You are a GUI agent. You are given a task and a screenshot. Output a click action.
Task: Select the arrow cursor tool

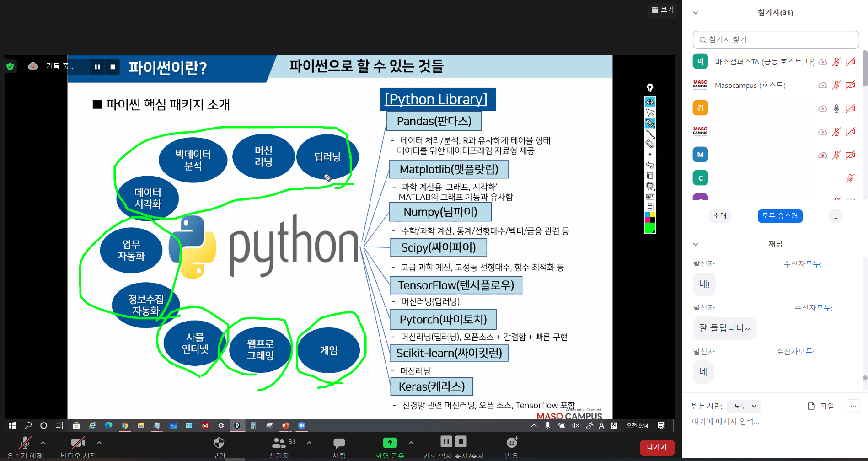coord(650,113)
